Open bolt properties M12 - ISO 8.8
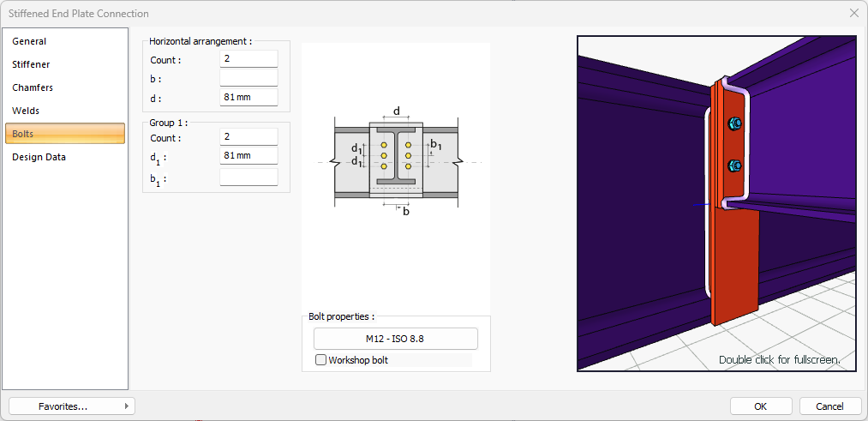Viewport: 868px width, 421px height. 395,339
